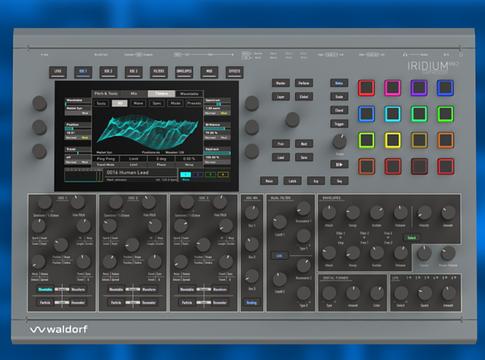This screenshot has width=485, height=360.
Task: Select the Chord pad mode
Action: pos(339,110)
